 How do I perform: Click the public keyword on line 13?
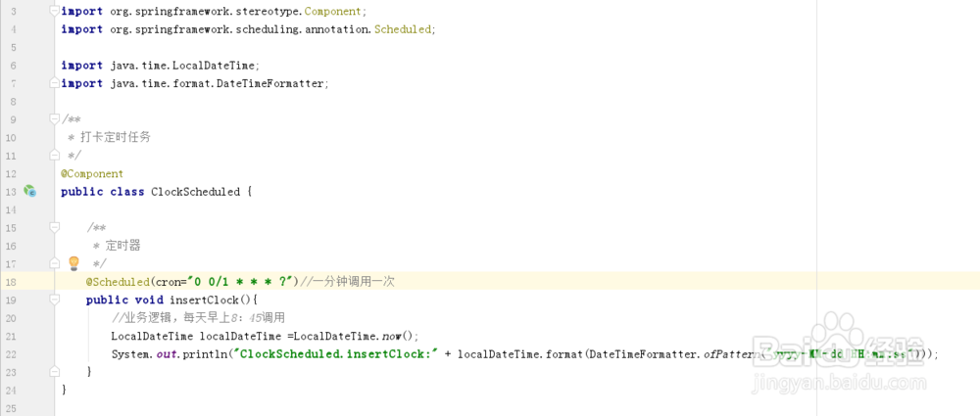coord(82,192)
